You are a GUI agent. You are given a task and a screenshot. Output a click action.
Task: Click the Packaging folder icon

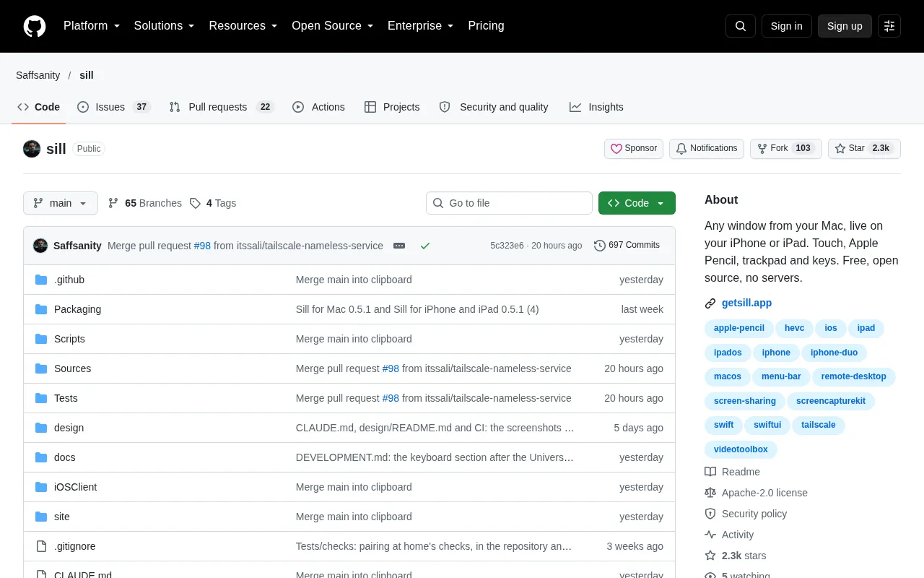click(x=41, y=309)
